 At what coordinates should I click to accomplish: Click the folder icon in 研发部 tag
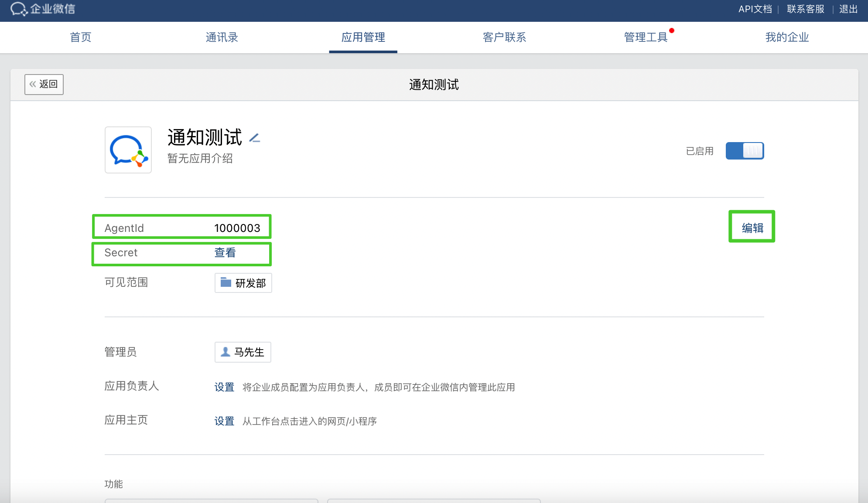(226, 282)
